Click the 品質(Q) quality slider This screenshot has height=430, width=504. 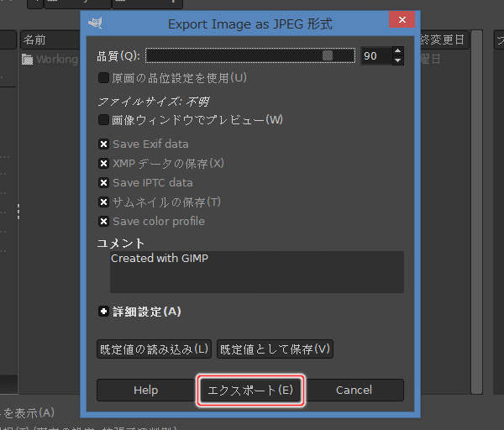[250, 56]
